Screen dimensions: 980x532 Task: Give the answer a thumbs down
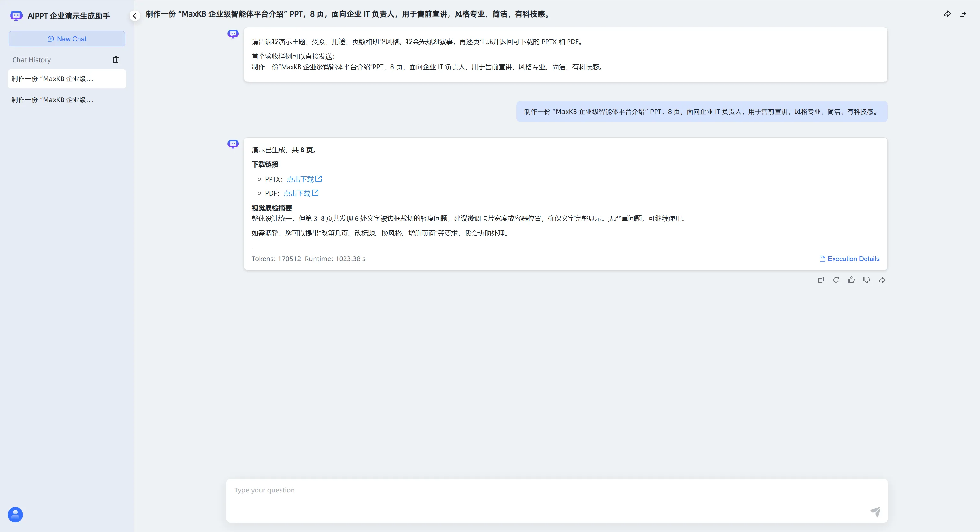pyautogui.click(x=867, y=280)
